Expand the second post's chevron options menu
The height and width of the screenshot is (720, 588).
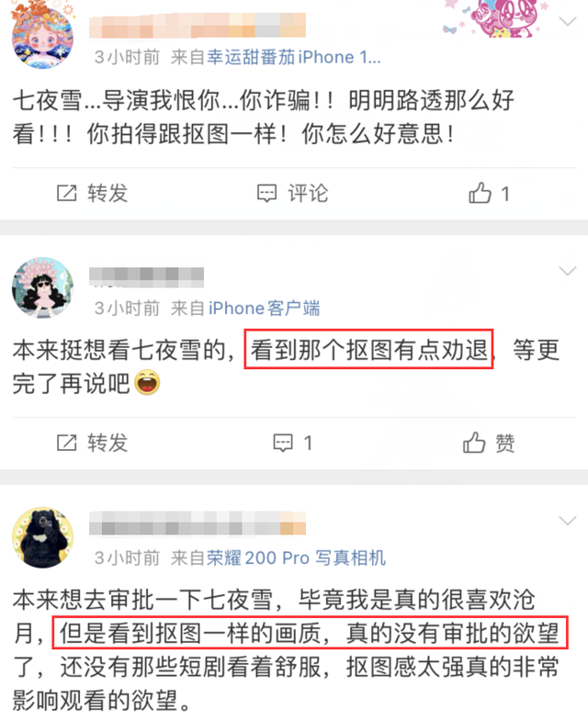568,272
